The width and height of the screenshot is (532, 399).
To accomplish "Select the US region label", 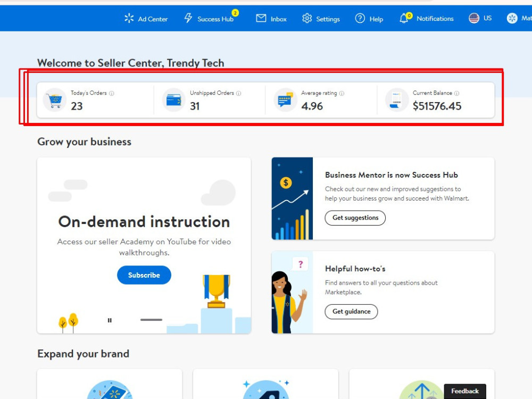I will click(487, 18).
